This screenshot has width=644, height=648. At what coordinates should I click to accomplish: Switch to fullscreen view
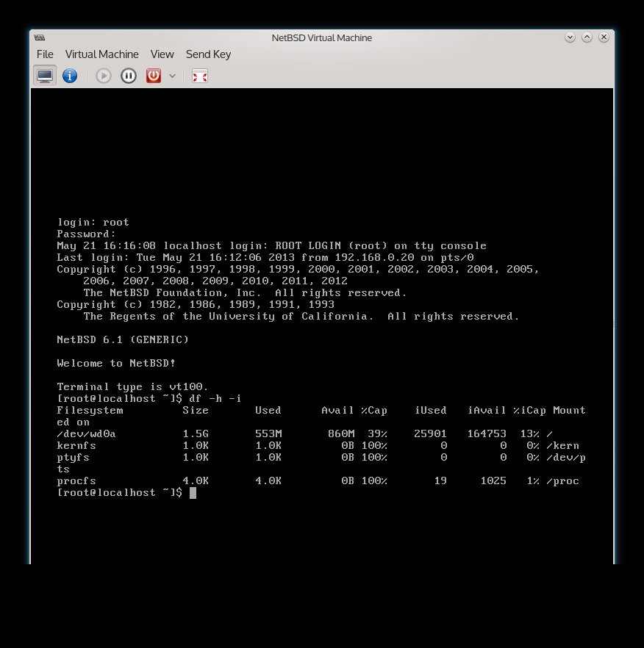(x=200, y=76)
